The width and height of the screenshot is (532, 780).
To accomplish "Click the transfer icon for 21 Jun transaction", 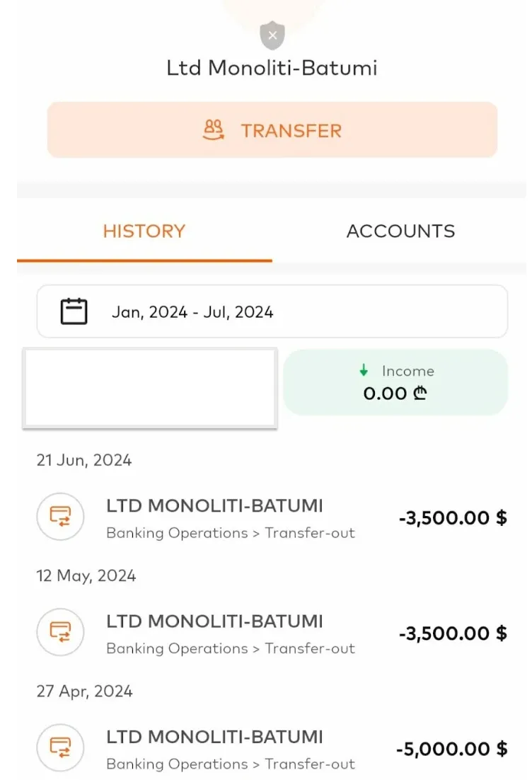I will (x=60, y=517).
